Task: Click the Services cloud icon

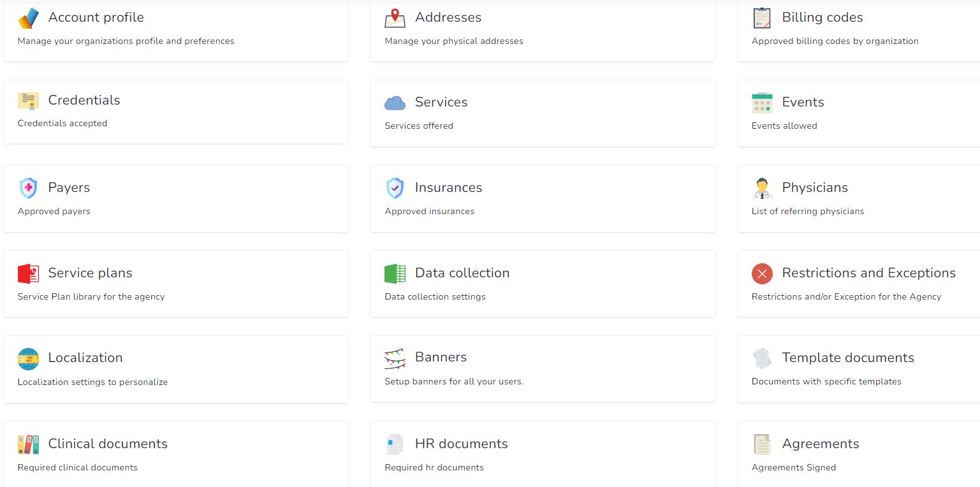Action: 395,103
